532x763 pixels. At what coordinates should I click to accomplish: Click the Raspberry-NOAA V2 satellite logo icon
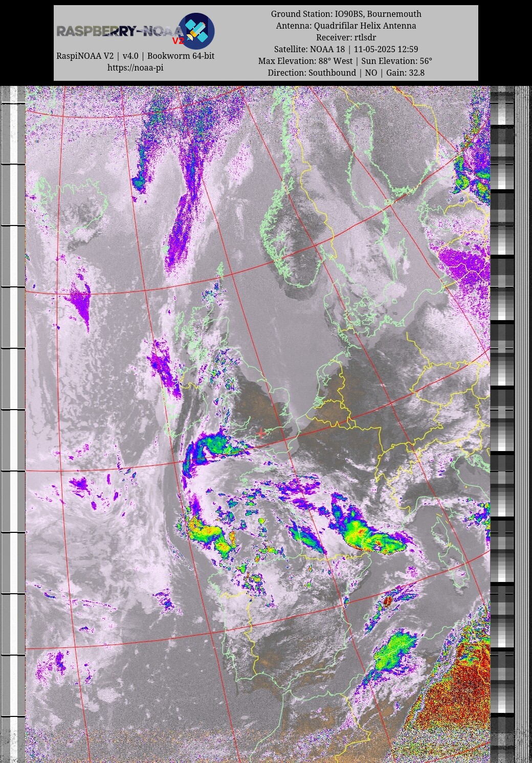coord(196,31)
